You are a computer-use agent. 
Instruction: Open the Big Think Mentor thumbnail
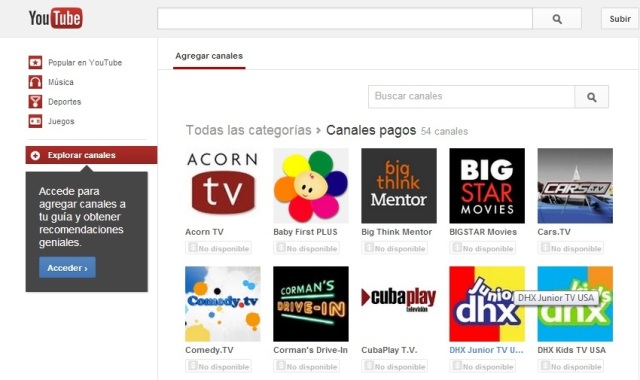tap(399, 186)
